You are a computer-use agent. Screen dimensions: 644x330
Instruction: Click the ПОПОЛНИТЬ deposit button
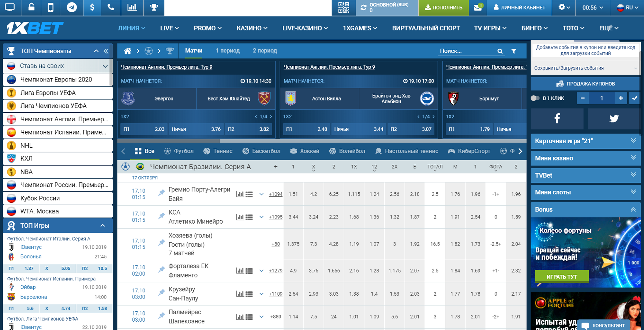(443, 8)
